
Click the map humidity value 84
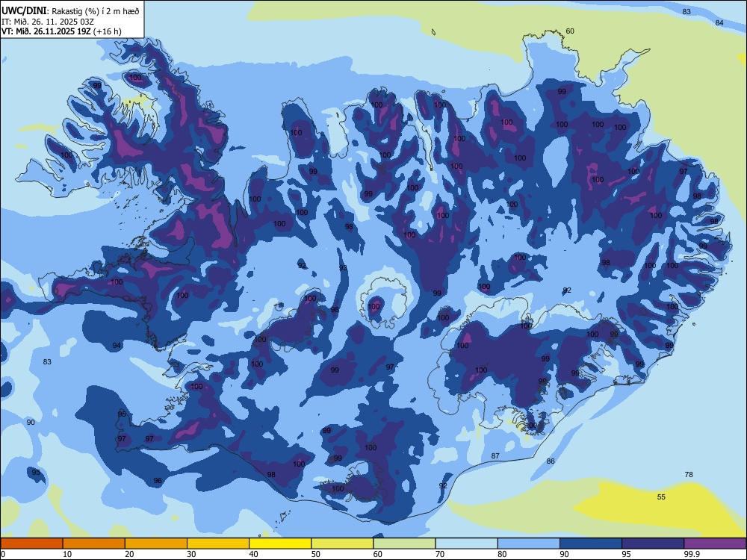tap(720, 23)
